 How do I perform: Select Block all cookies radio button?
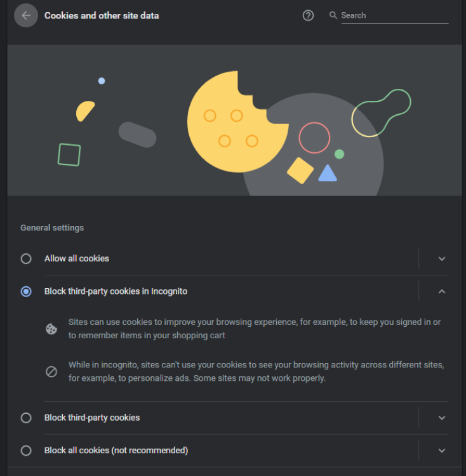click(26, 451)
